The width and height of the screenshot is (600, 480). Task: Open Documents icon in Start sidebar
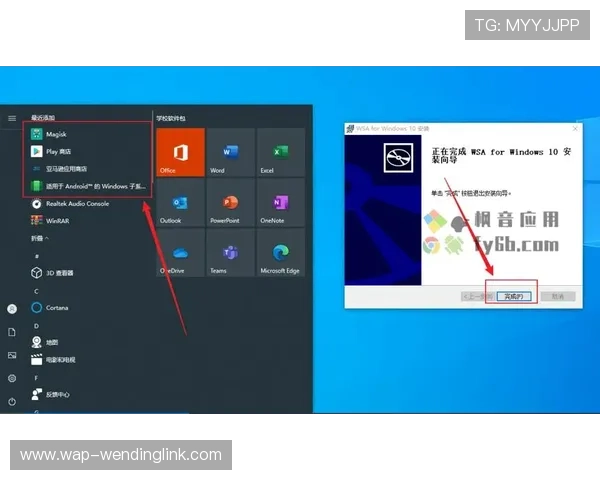coord(12,332)
